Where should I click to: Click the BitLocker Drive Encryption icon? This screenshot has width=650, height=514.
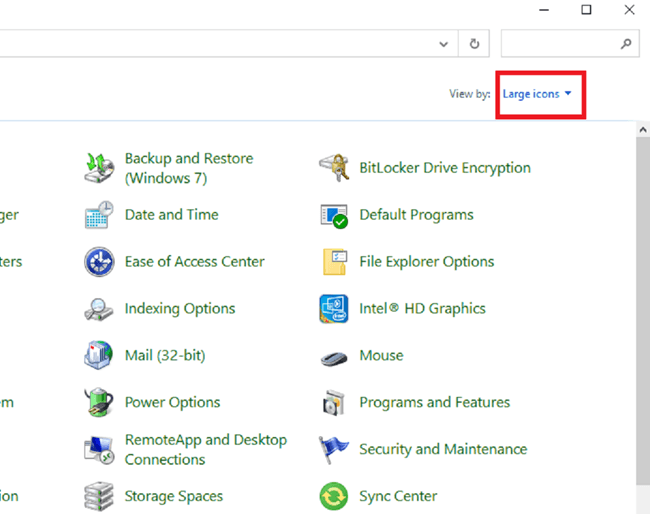(x=333, y=168)
